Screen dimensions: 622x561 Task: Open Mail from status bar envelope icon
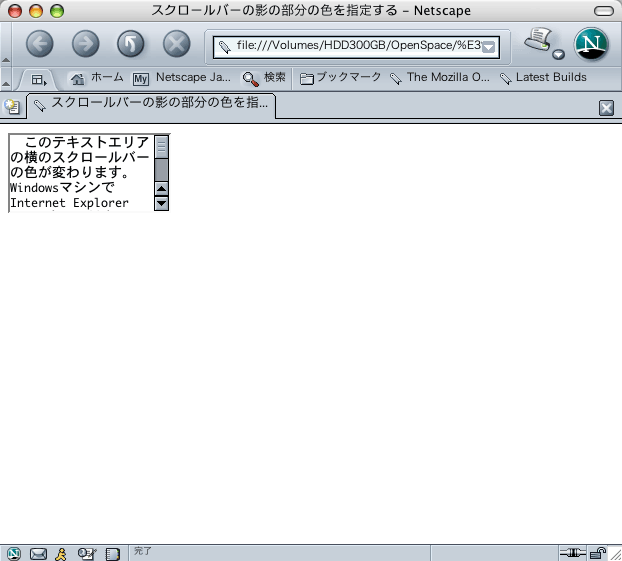coord(38,553)
